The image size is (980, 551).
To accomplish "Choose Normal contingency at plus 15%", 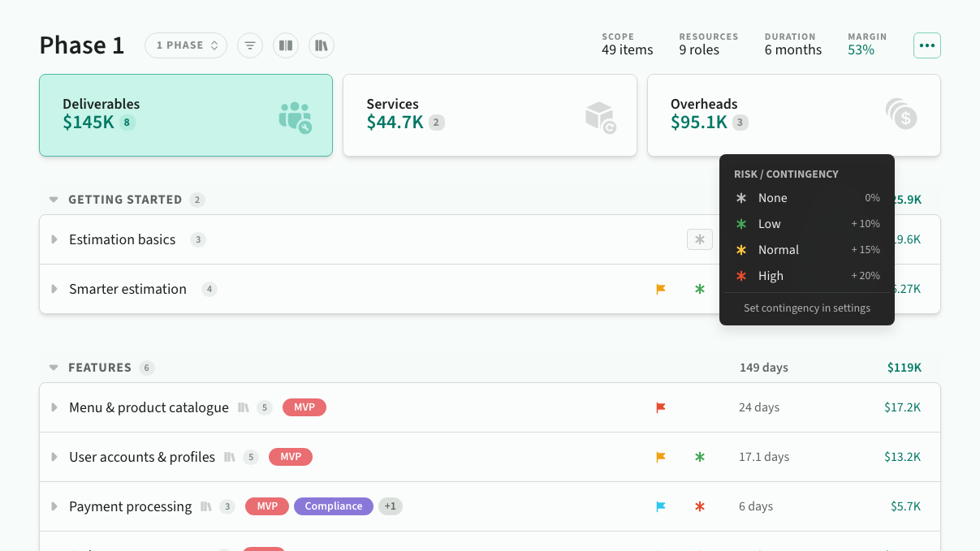I will [x=807, y=250].
